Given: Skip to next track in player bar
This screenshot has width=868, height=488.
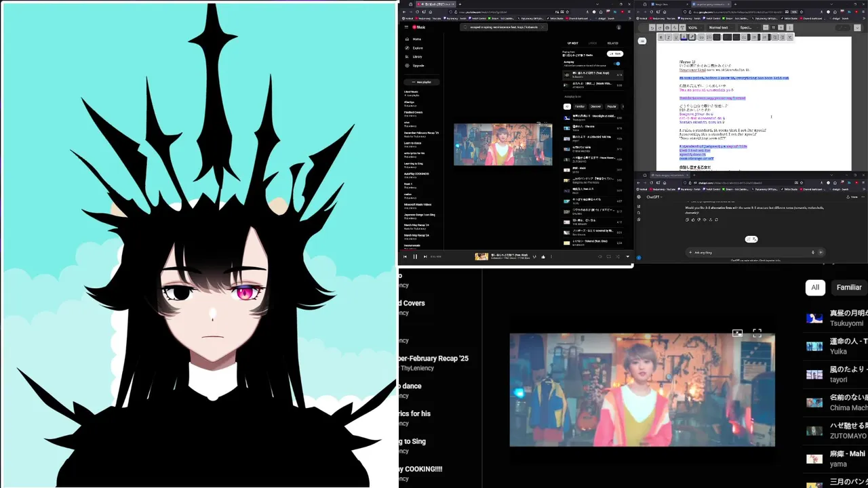Looking at the screenshot, I should (425, 257).
